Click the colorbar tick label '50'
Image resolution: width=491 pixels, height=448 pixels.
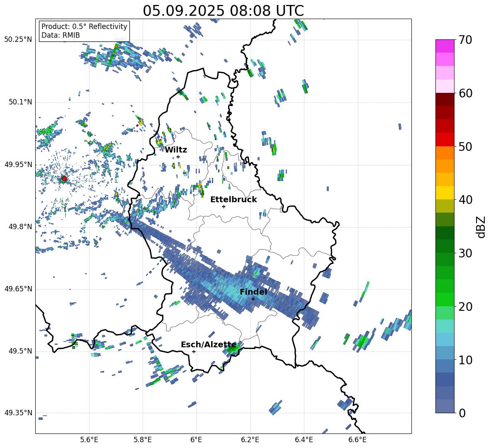465,146
